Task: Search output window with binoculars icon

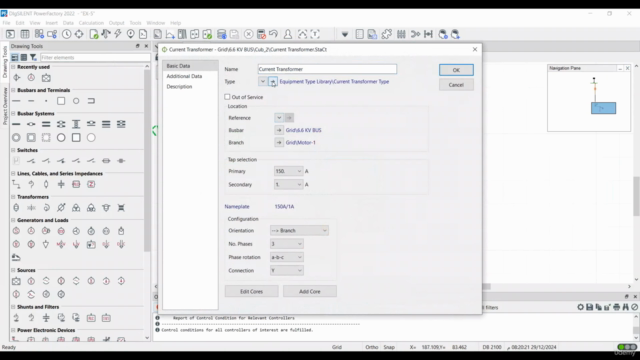Action: click(x=625, y=307)
